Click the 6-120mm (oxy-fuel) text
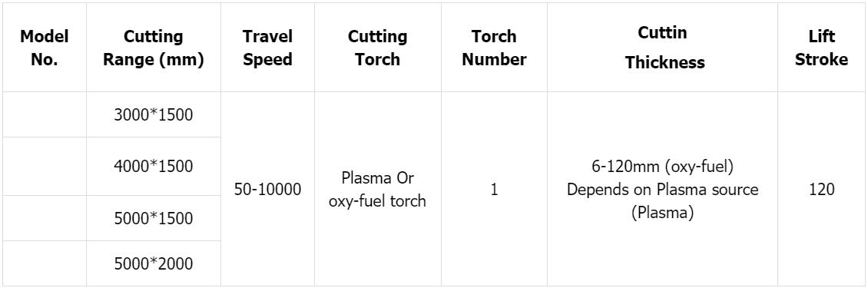 point(663,166)
